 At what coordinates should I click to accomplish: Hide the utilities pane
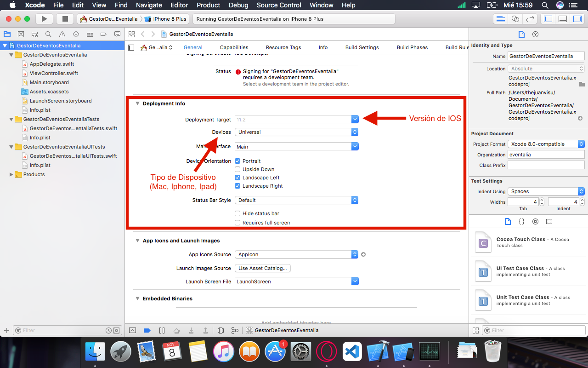[x=577, y=19]
